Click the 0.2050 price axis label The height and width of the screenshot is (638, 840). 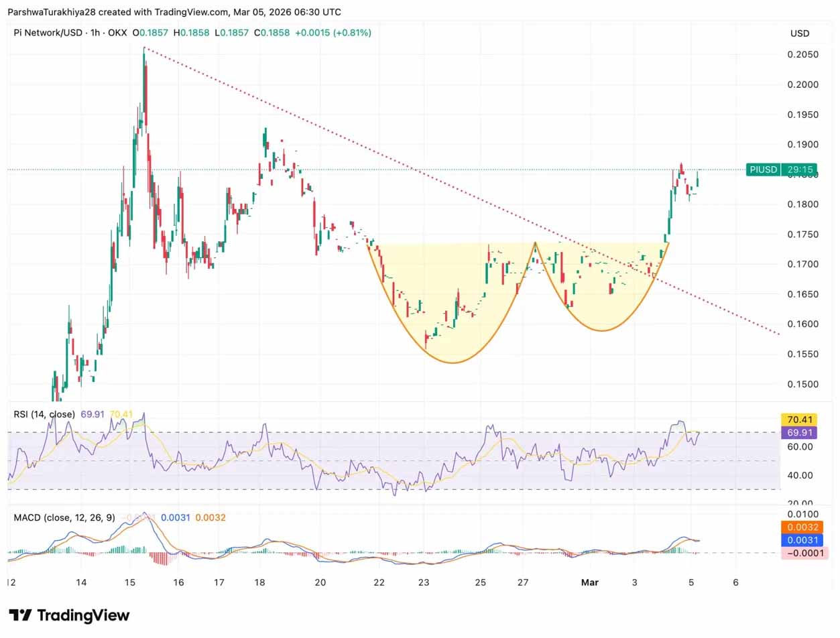coord(802,54)
